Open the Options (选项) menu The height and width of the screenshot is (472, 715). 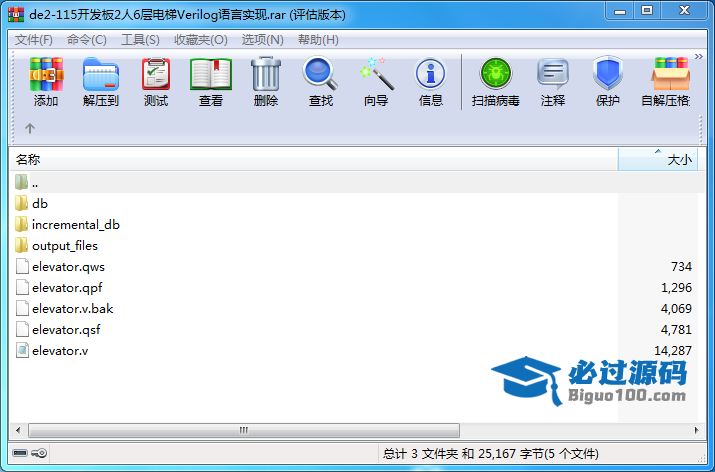point(263,40)
